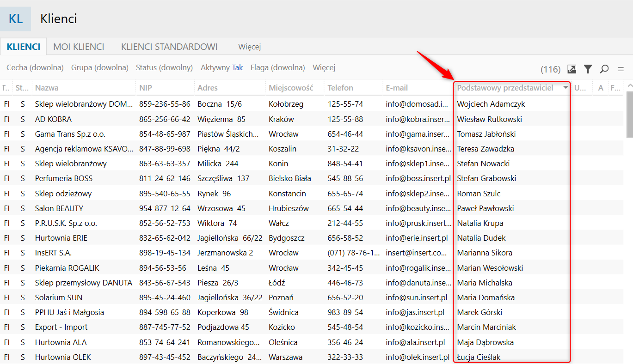The height and width of the screenshot is (364, 633).
Task: Click the square arrow icon beside the (116) count
Action: (572, 69)
